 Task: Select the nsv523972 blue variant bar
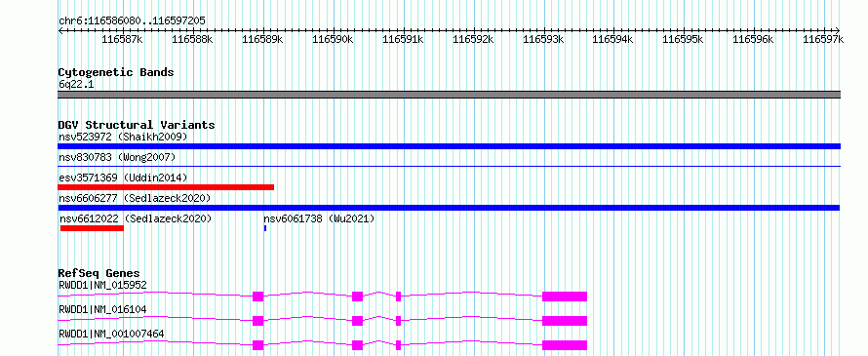coord(449,146)
